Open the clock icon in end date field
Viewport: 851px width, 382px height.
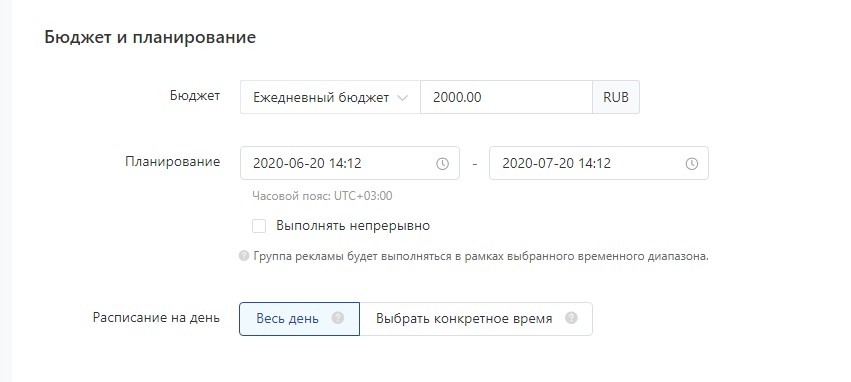pyautogui.click(x=691, y=163)
